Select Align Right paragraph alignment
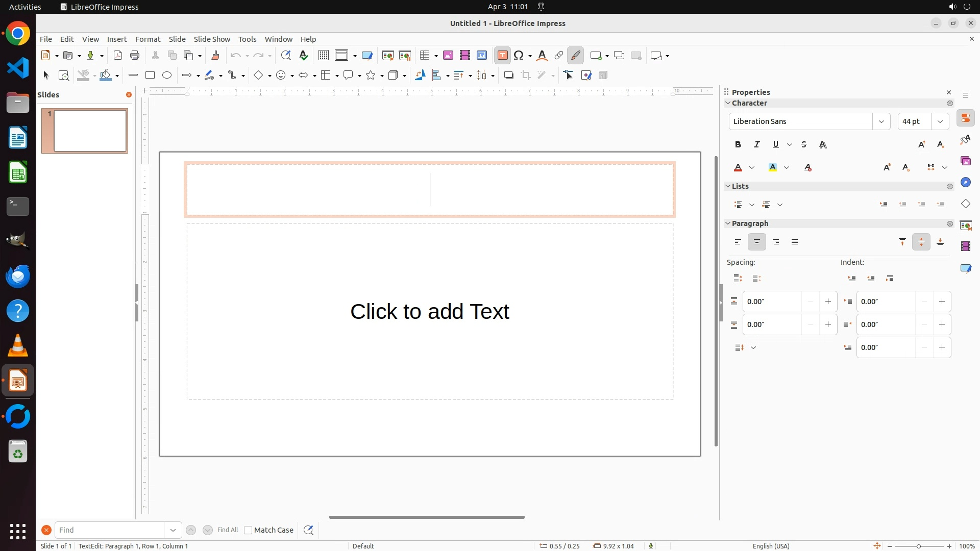The height and width of the screenshot is (551, 980). [x=776, y=242]
